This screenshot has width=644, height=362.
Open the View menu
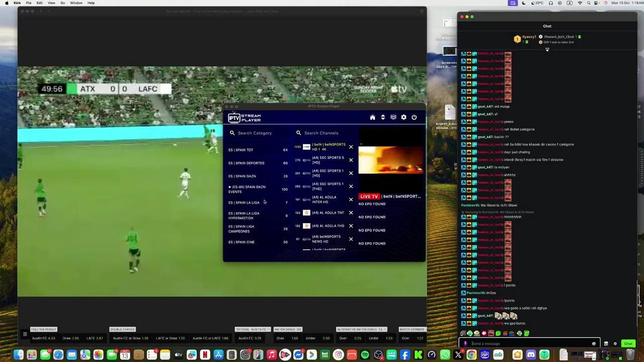pyautogui.click(x=51, y=3)
